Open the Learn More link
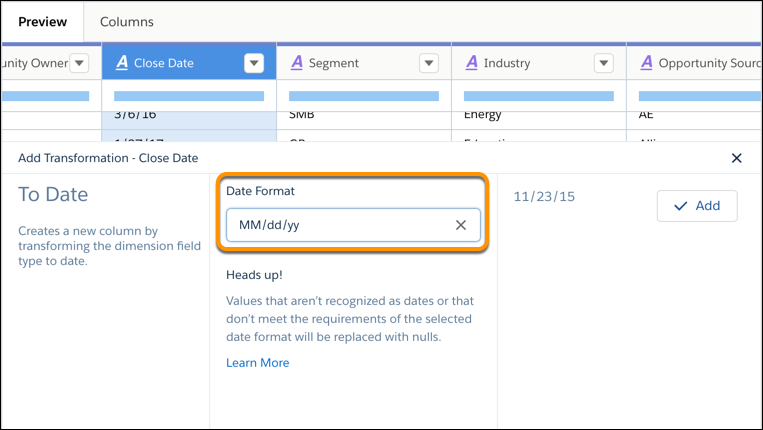Image resolution: width=763 pixels, height=430 pixels. pos(257,363)
